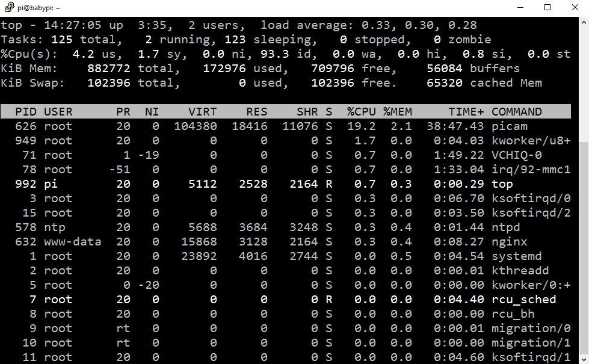Image resolution: width=589 pixels, height=364 pixels.
Task: Click the %MEM column header
Action: coord(398,112)
